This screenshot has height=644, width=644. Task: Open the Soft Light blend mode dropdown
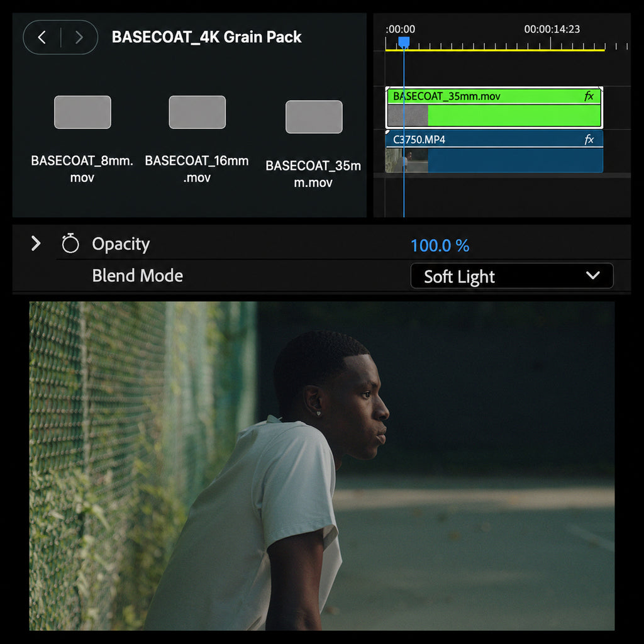[512, 276]
